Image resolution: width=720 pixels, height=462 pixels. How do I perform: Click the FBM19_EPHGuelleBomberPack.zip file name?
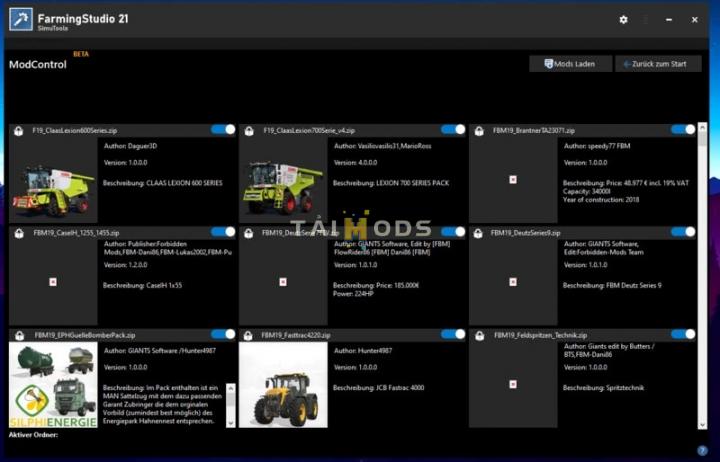(x=85, y=336)
